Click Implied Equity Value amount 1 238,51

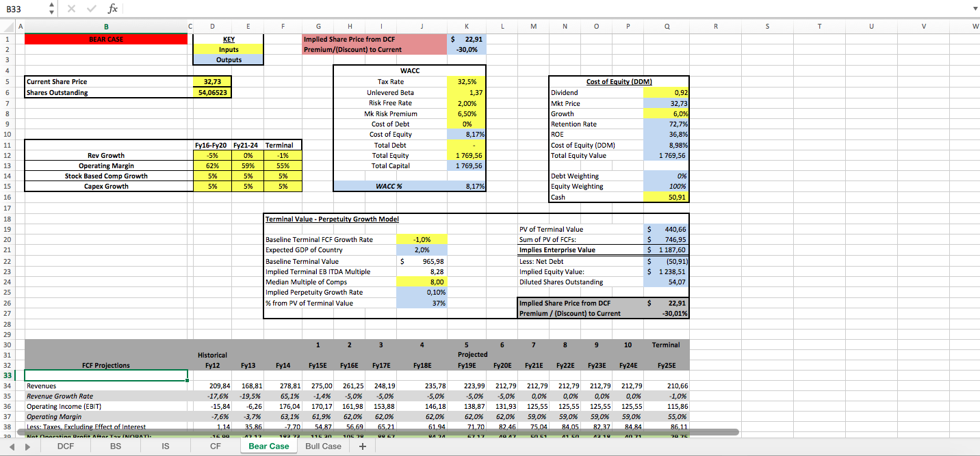[667, 271]
